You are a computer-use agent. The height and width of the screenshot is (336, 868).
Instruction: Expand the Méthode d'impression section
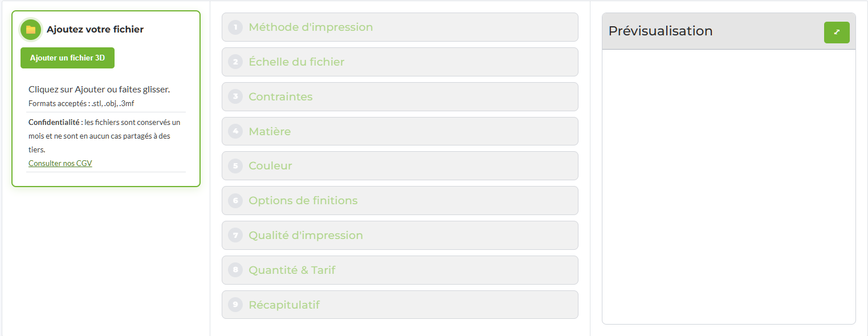tap(400, 27)
